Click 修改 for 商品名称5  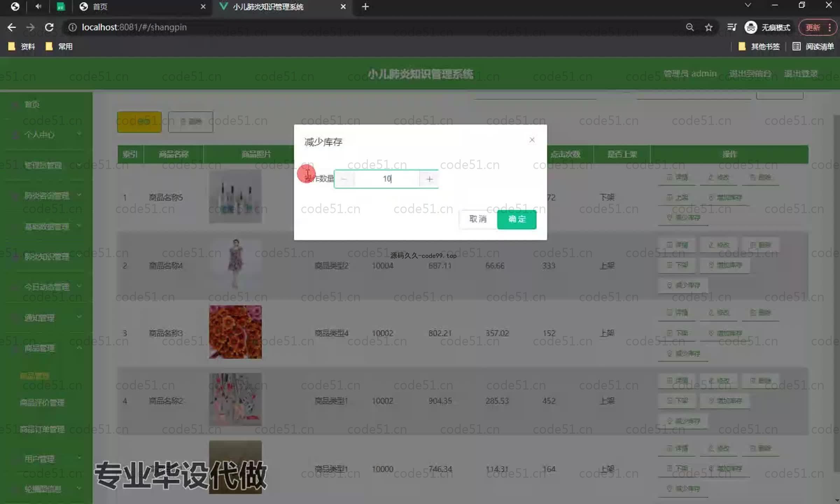(719, 177)
